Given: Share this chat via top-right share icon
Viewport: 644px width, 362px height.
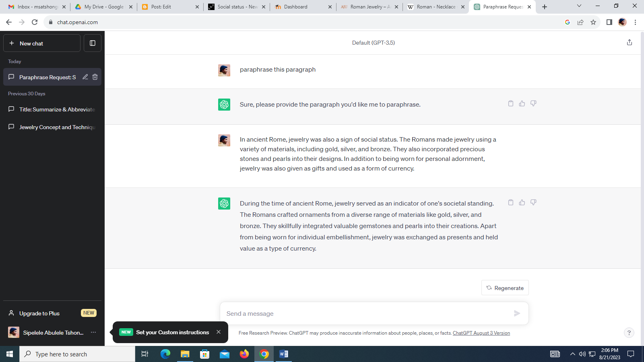Looking at the screenshot, I should click(630, 42).
